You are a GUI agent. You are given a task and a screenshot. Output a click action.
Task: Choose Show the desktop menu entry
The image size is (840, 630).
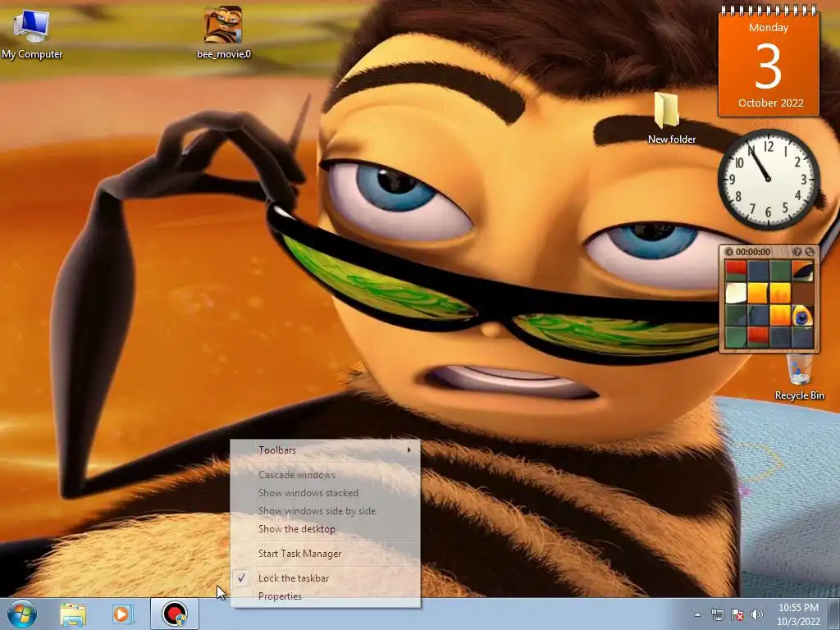(x=325, y=529)
